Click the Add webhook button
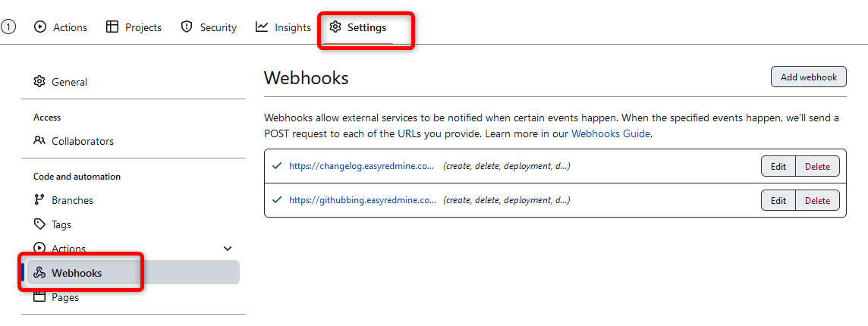 (x=808, y=77)
